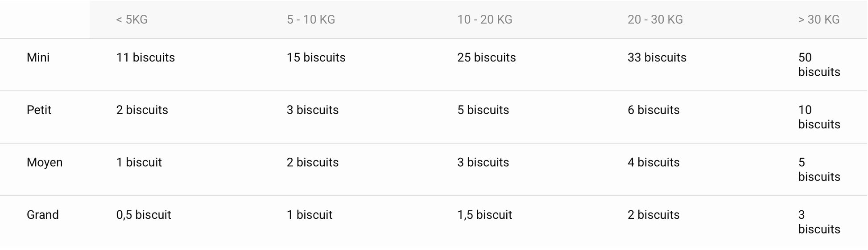868x250 pixels.
Task: Select the 'Grand' row label
Action: pyautogui.click(x=43, y=215)
